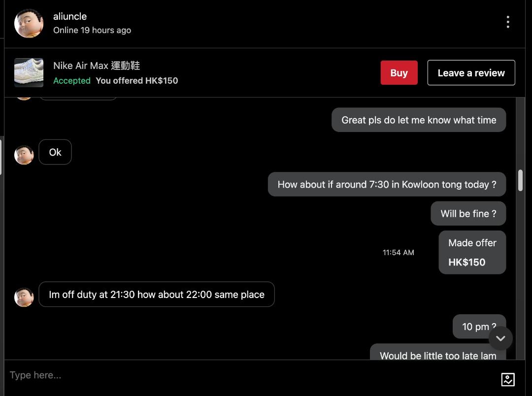The width and height of the screenshot is (532, 396).
Task: Click the aliuncle username
Action: (70, 16)
